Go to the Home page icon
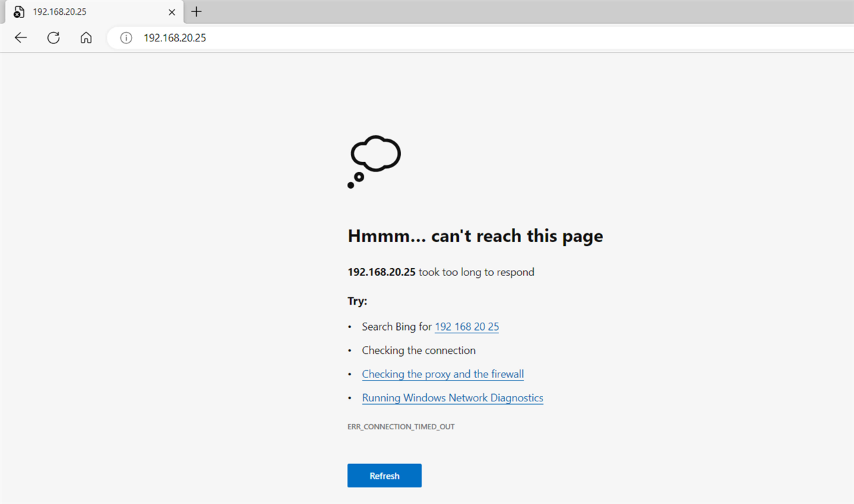 click(86, 38)
